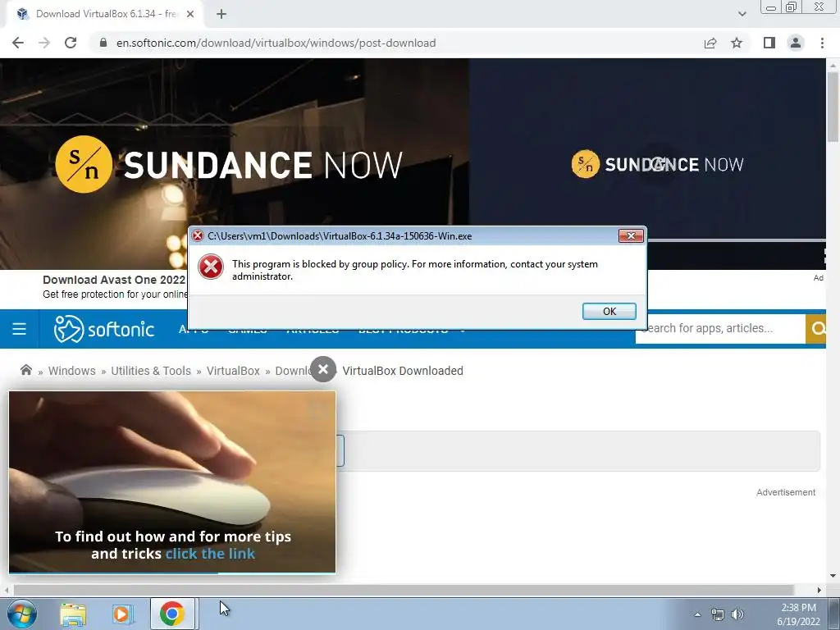
Task: Toggle Chrome side panel icon
Action: click(769, 43)
